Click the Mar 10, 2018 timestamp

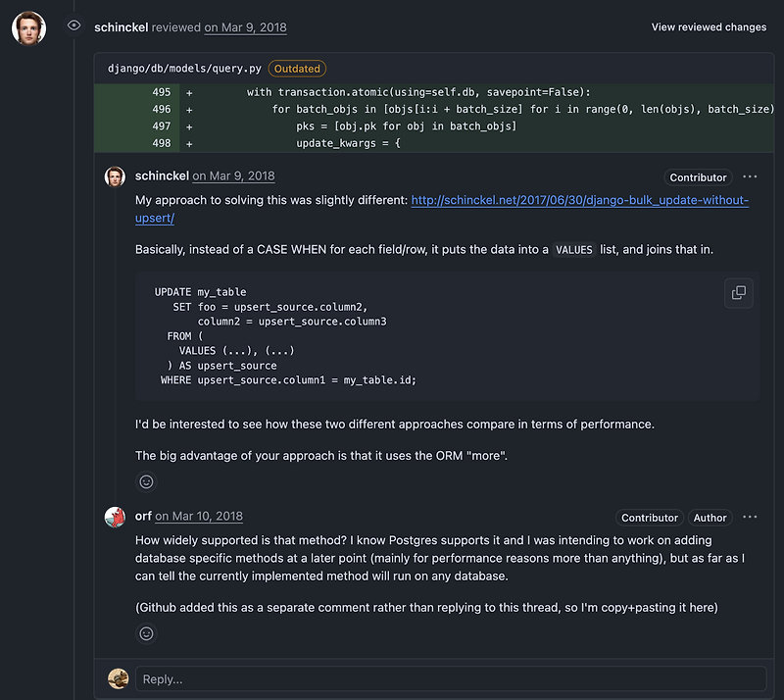[x=199, y=517]
